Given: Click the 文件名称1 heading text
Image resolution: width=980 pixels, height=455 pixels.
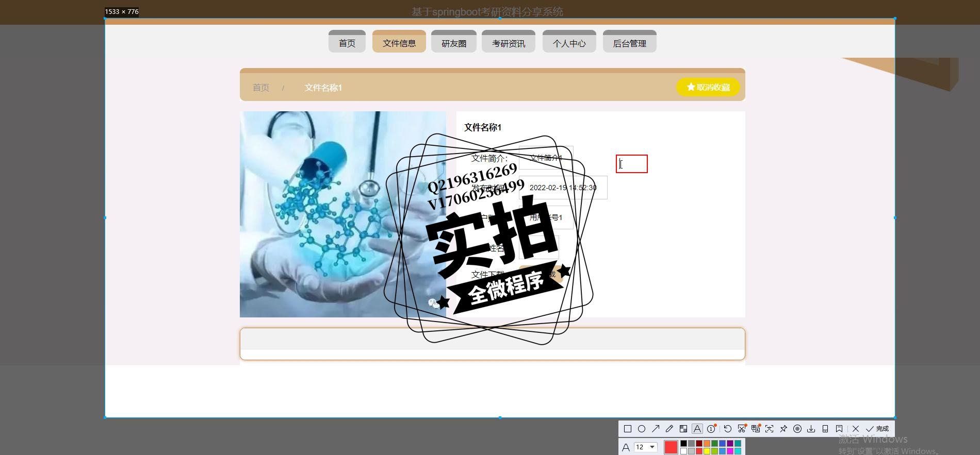Looking at the screenshot, I should click(483, 127).
